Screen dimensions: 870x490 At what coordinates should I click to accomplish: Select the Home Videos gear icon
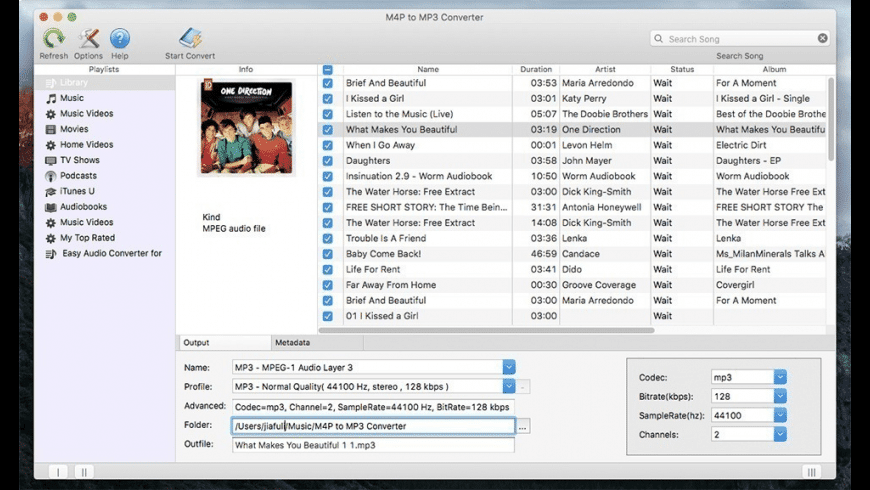(50, 145)
